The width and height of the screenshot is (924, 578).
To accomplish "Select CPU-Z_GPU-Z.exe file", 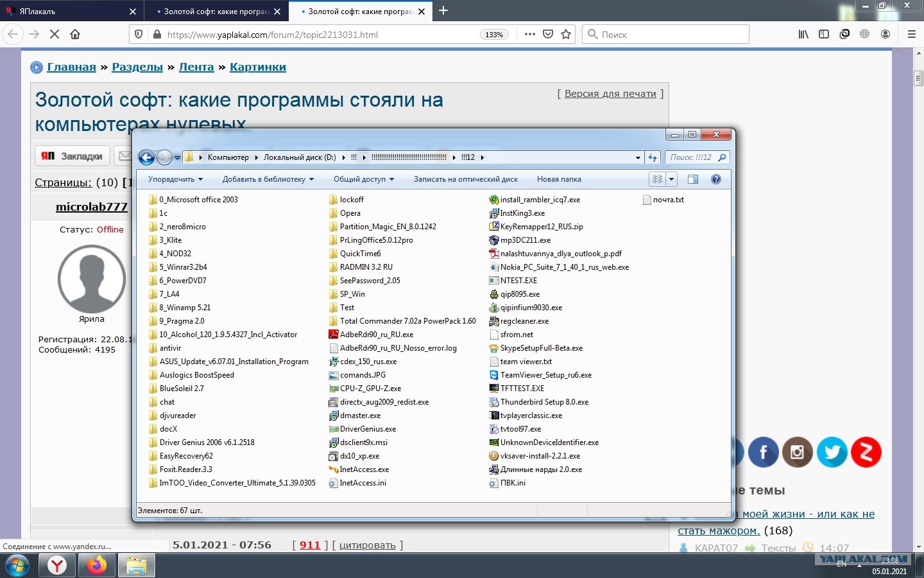I will tap(365, 389).
